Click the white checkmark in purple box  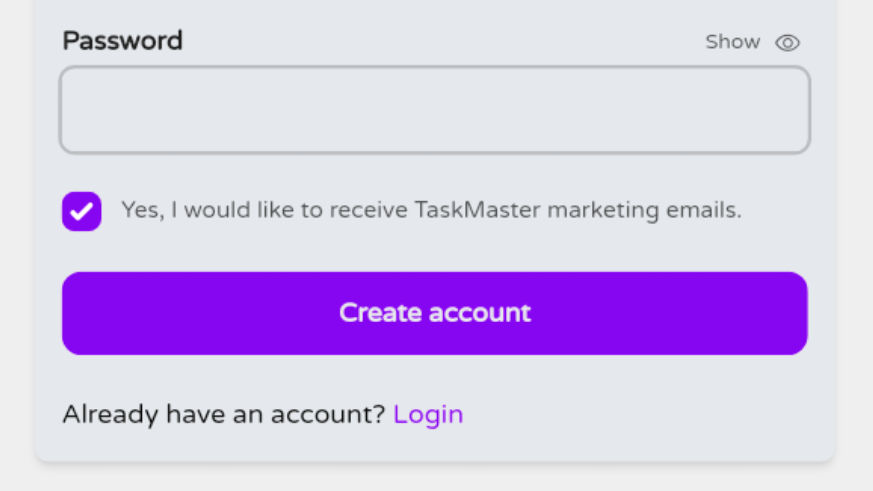[x=82, y=211]
